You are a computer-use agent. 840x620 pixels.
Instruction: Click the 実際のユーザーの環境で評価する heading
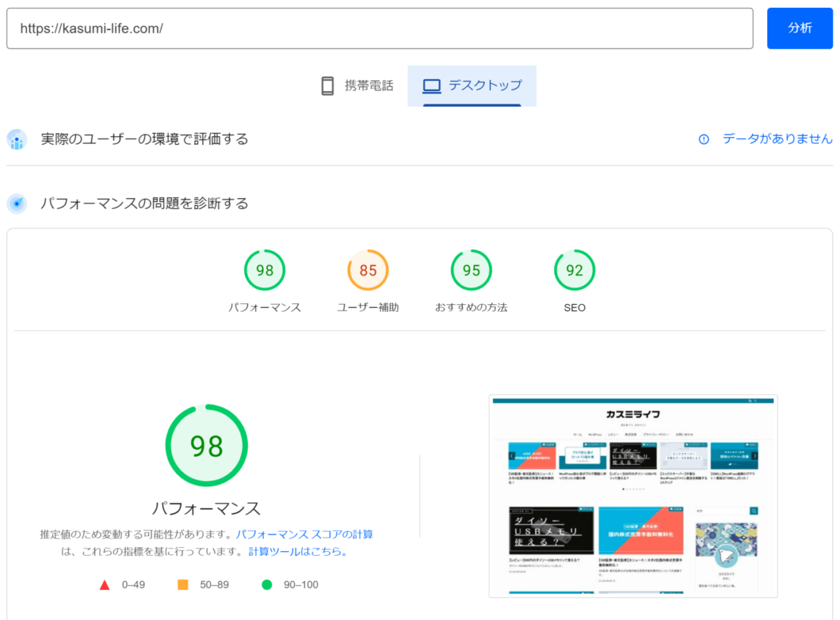click(x=144, y=139)
